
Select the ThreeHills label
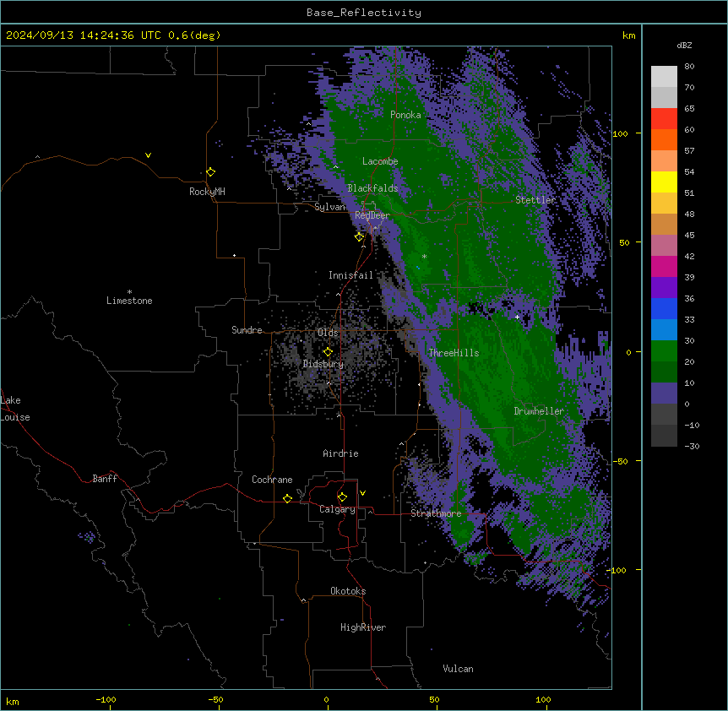[x=454, y=353]
